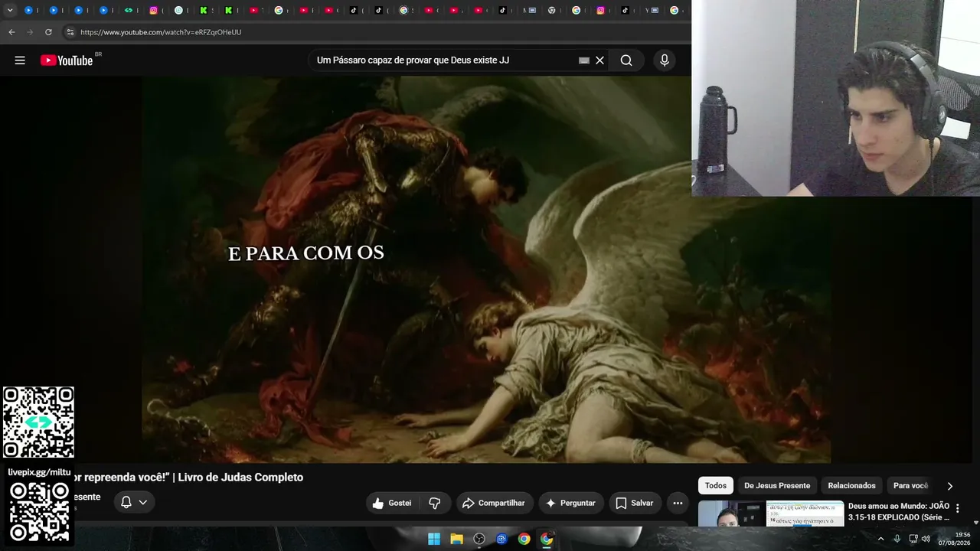This screenshot has width=980, height=551.
Task: View site information icon in address bar
Action: pos(70,32)
